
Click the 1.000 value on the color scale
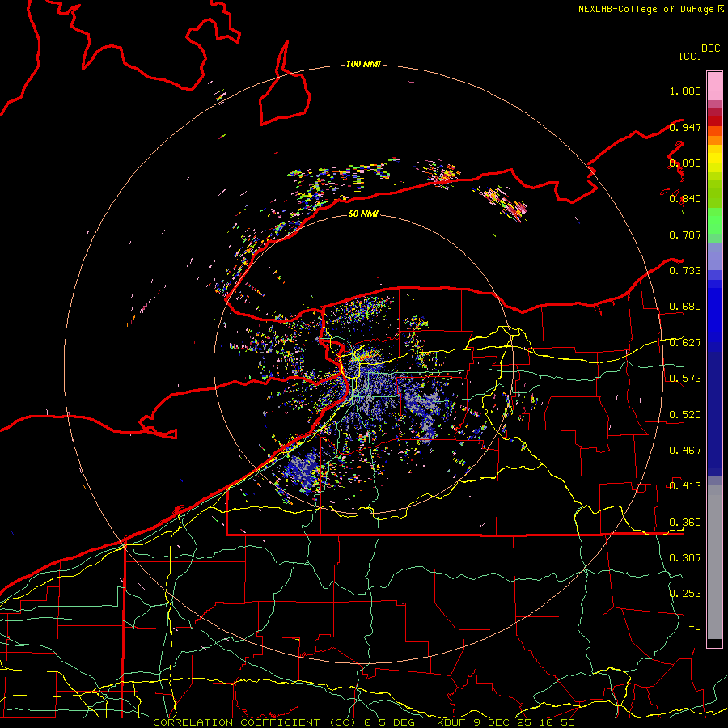(x=685, y=91)
